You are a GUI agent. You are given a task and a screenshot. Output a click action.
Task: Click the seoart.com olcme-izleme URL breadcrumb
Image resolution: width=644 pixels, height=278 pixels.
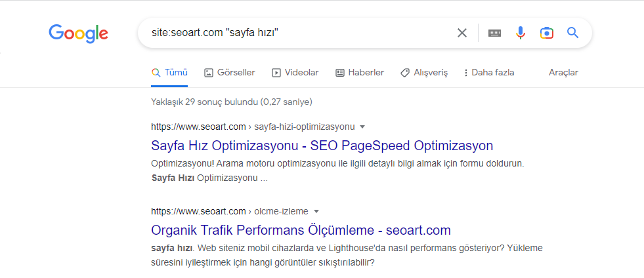pos(229,211)
